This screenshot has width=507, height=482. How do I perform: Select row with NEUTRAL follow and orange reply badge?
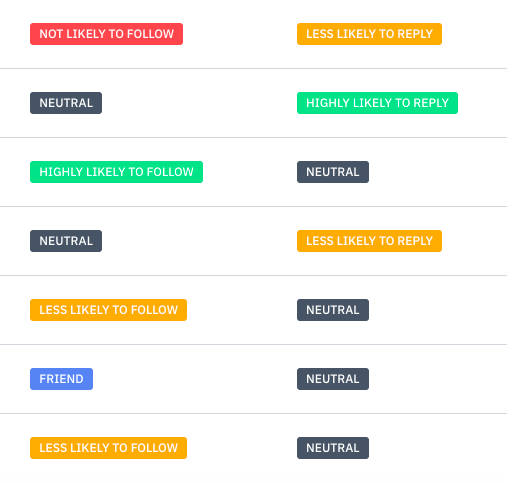click(x=253, y=241)
